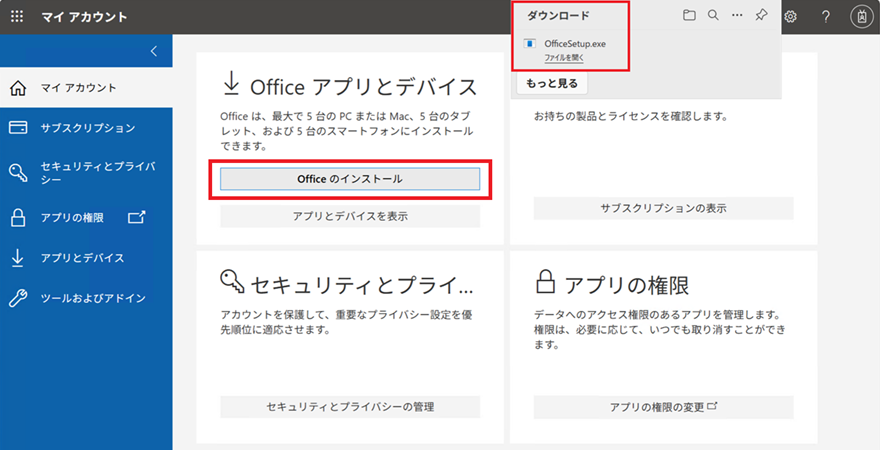This screenshot has width=880, height=450.
Task: Click the key icon in security card
Action: click(x=232, y=282)
